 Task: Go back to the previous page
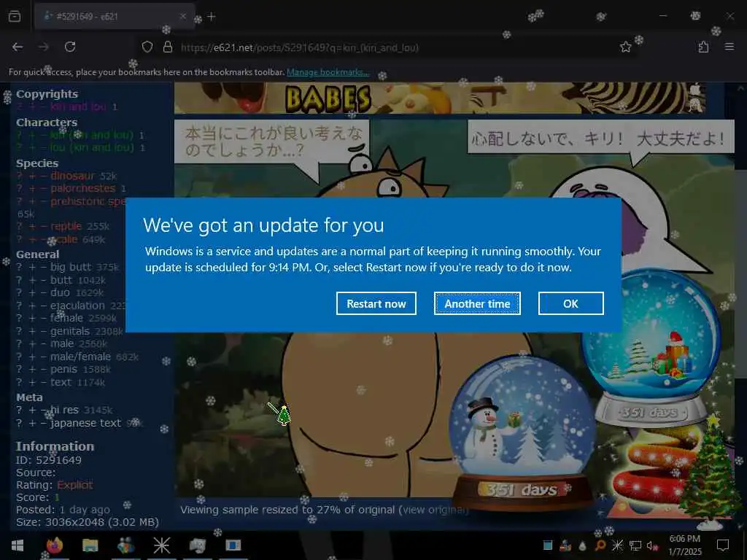point(18,47)
